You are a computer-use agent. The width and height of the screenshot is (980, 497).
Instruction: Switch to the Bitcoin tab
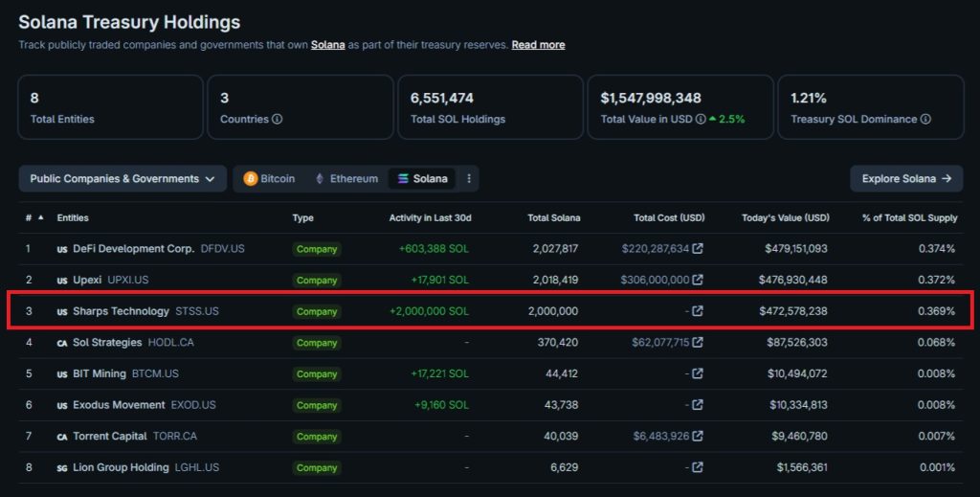coord(269,179)
